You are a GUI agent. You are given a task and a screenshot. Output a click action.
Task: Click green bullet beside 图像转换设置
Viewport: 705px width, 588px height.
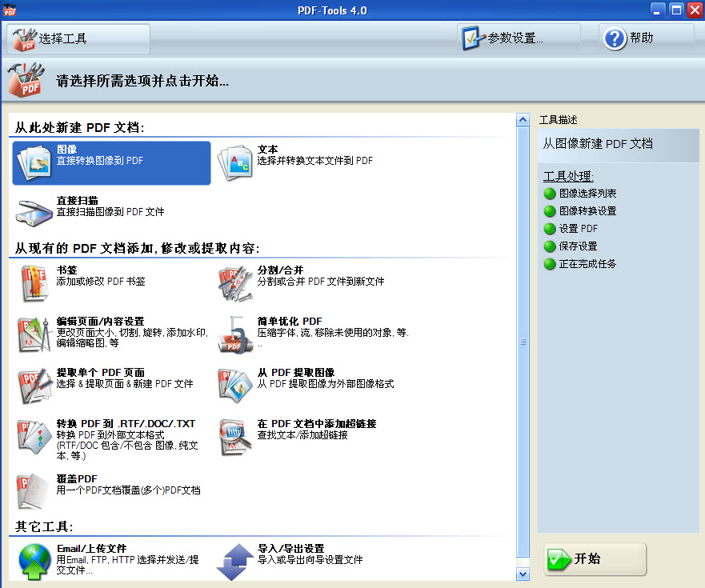click(x=550, y=211)
